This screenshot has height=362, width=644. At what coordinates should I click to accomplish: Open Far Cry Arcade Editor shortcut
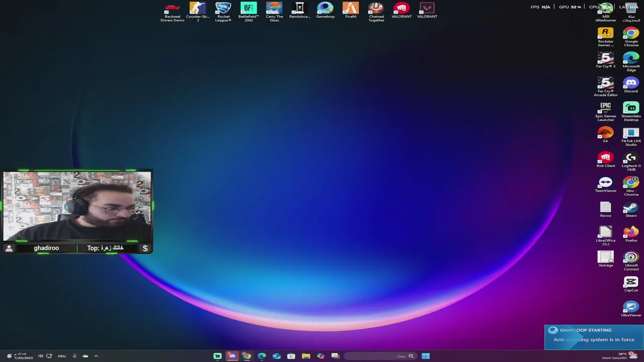tap(606, 86)
